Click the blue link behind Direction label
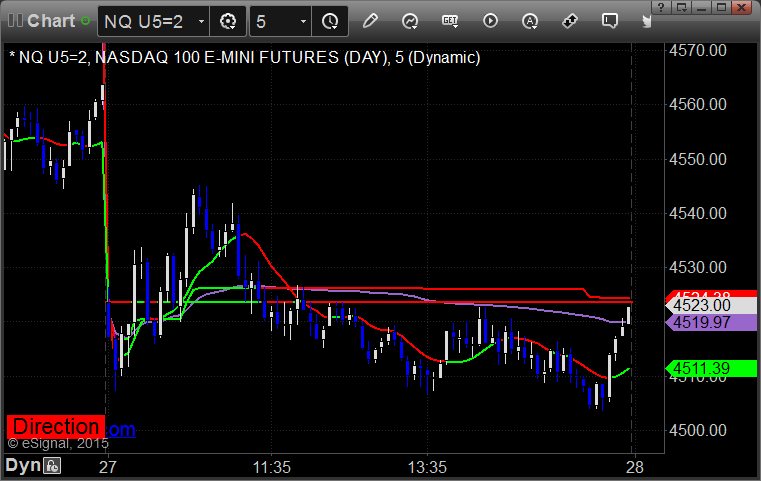 pyautogui.click(x=120, y=430)
